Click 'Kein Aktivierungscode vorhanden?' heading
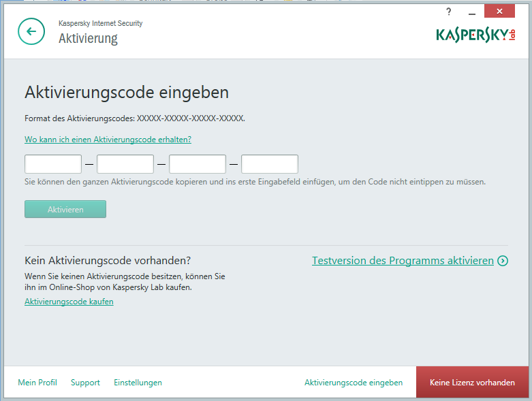 tap(108, 260)
